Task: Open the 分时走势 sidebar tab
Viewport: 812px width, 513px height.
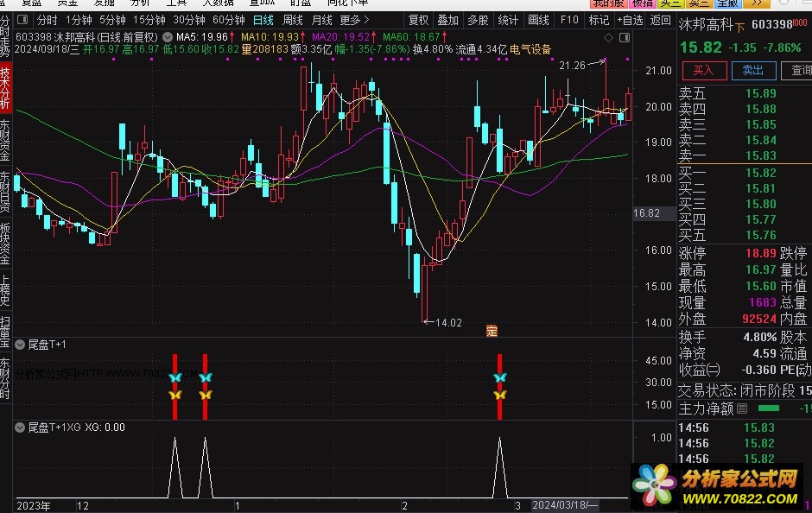Action: (x=5, y=36)
